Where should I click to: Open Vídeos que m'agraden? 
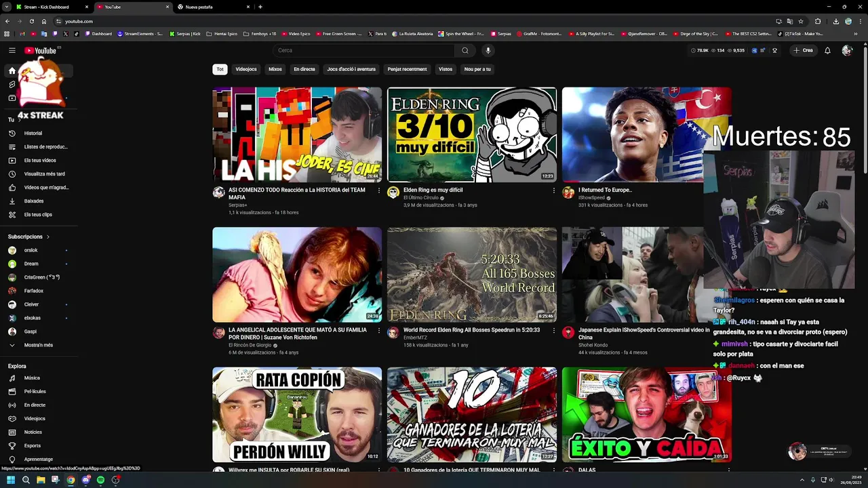(39, 187)
